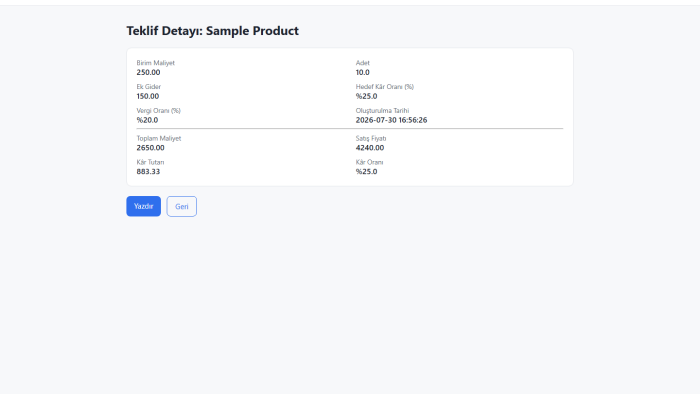Click the Kâr Tutarı label
This screenshot has width=700, height=394.
tap(150, 162)
